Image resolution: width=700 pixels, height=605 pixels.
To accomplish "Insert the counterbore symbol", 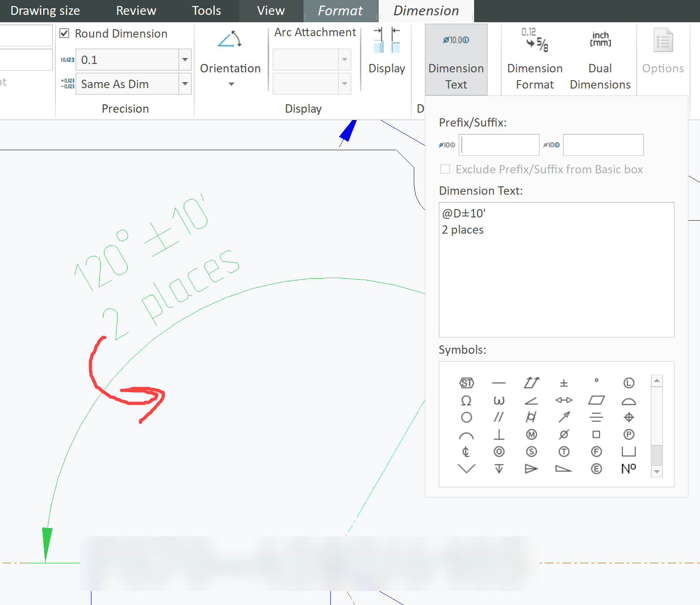I will coord(629,452).
